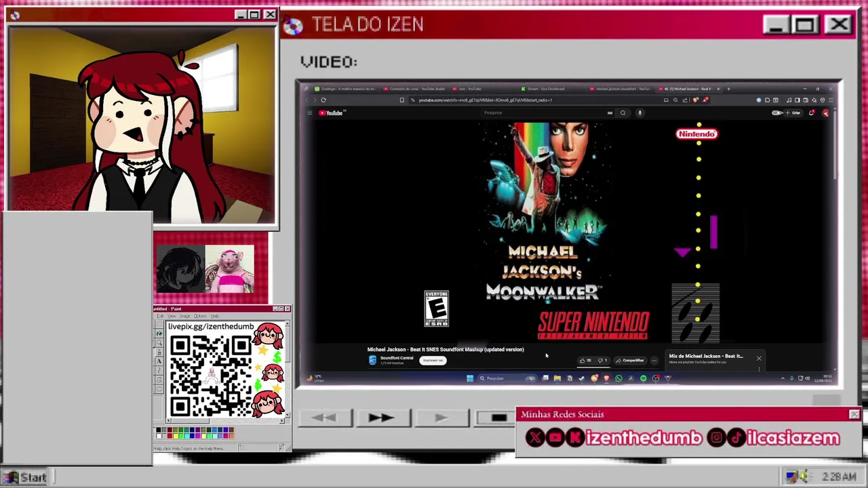Viewport: 868px width, 488px height.
Task: Click the stop button on overlay player
Action: coord(497,418)
